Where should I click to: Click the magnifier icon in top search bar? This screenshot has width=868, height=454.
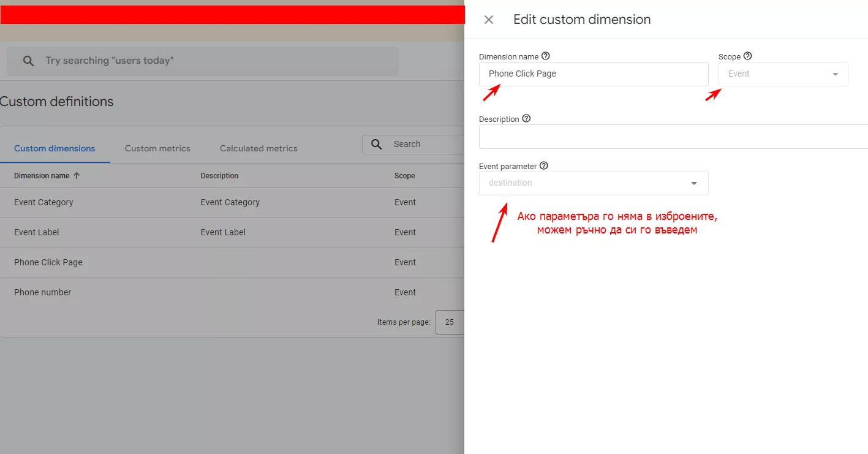(x=28, y=61)
